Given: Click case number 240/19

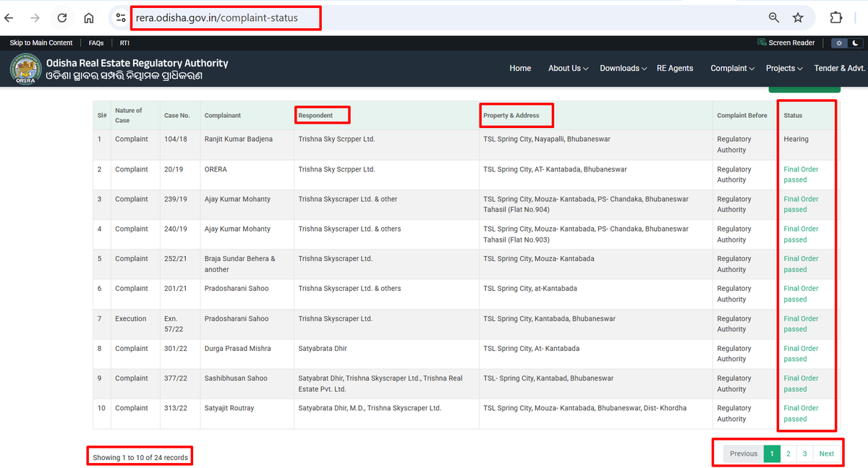Looking at the screenshot, I should click(176, 229).
